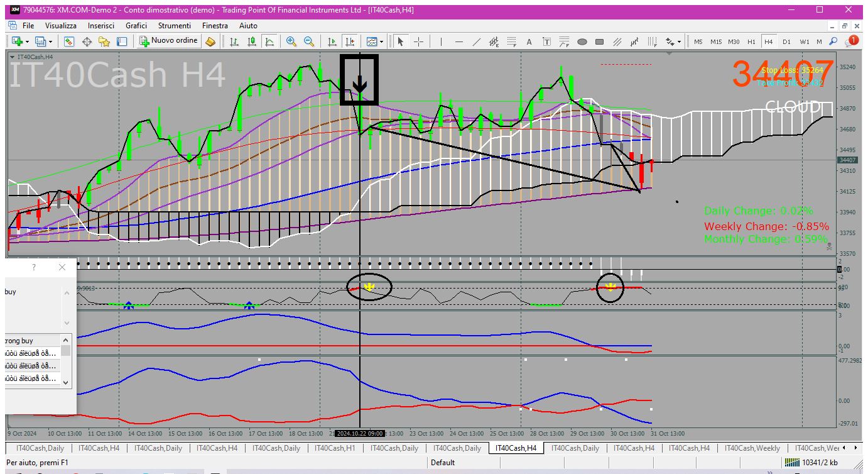868x474 pixels.
Task: Switch to H1 timeframe
Action: pos(751,41)
